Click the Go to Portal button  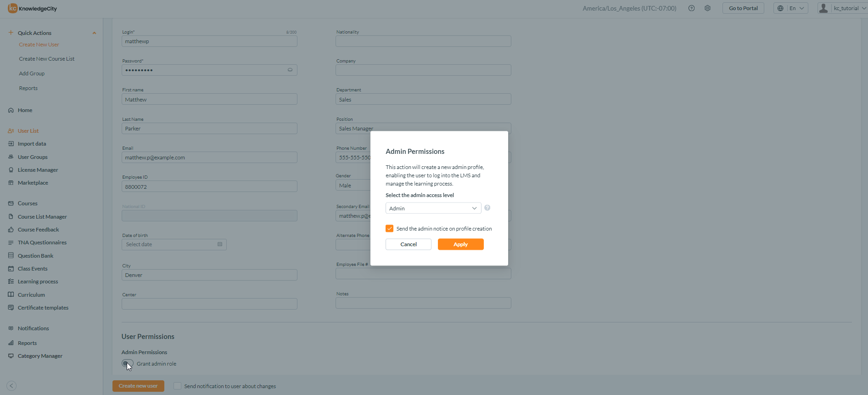[743, 8]
